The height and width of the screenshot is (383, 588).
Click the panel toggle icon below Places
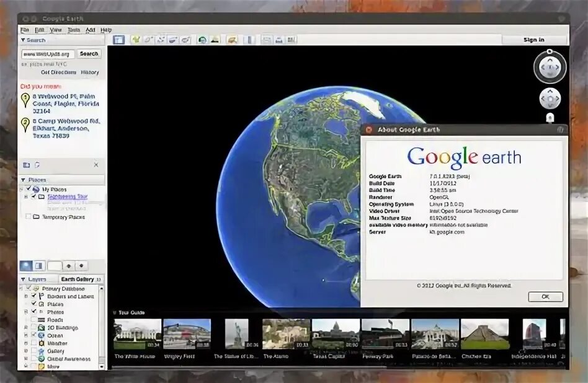coord(39,266)
